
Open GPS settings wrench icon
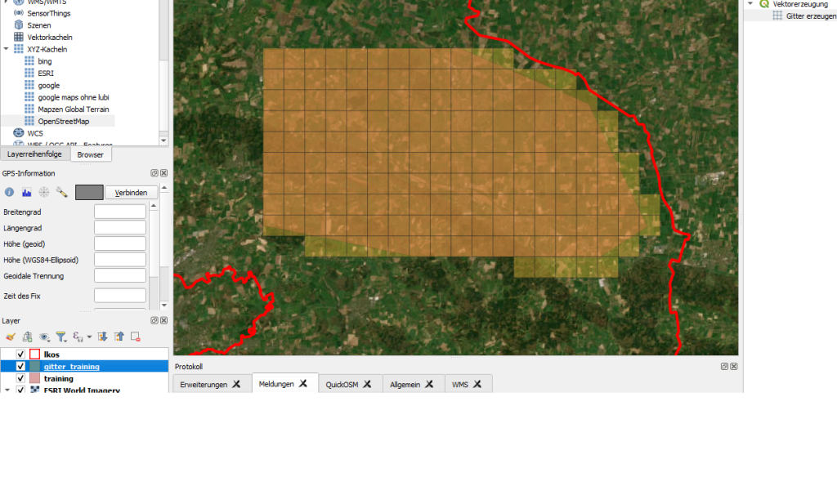[x=61, y=193]
